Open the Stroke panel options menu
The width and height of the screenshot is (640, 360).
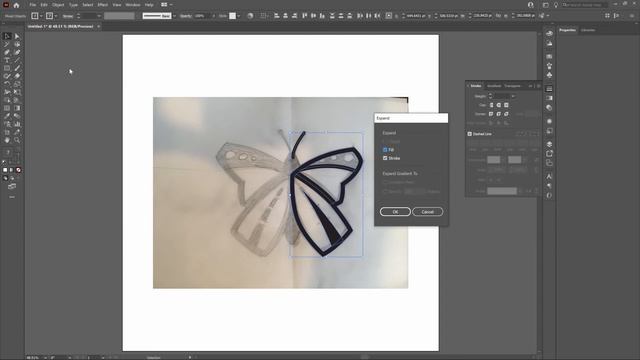point(539,86)
